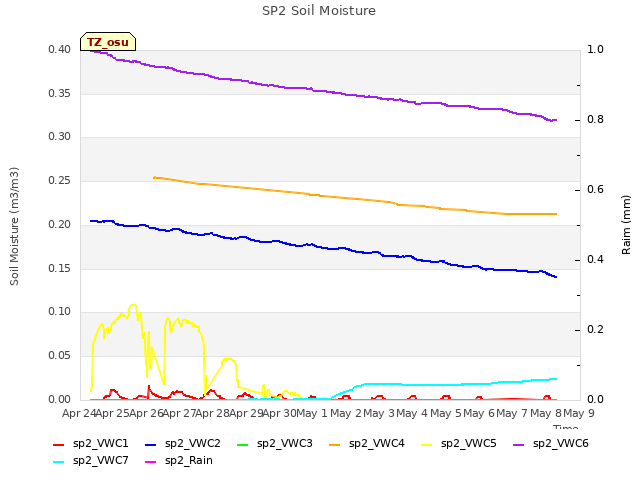Select the Raim (mm) right axis label
This screenshot has height=480, width=640.
[626, 225]
